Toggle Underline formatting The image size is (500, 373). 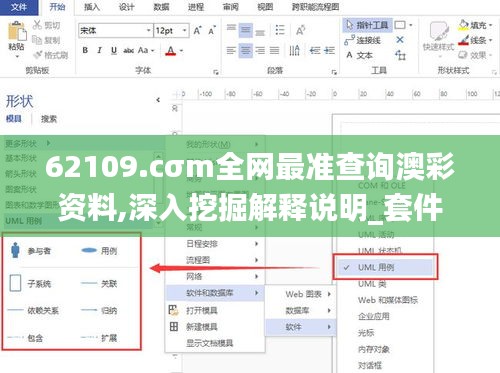114,50
